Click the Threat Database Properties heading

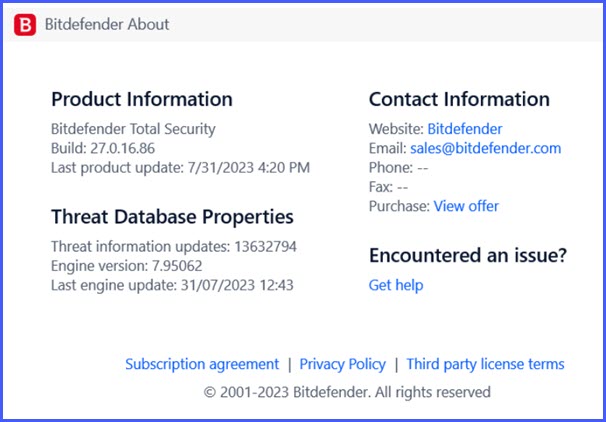point(172,216)
